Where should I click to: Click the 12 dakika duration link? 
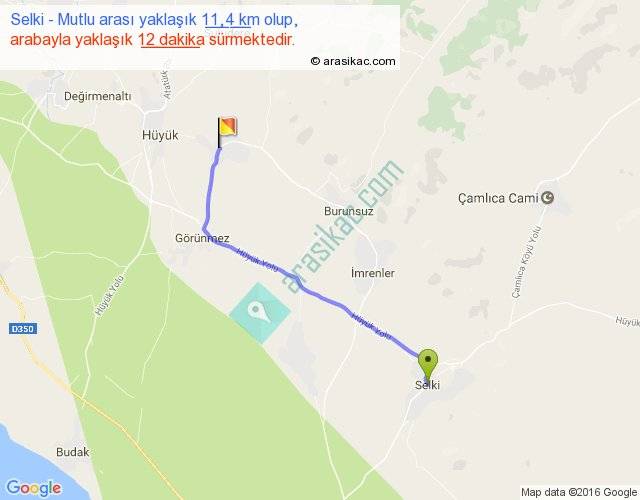pos(171,40)
